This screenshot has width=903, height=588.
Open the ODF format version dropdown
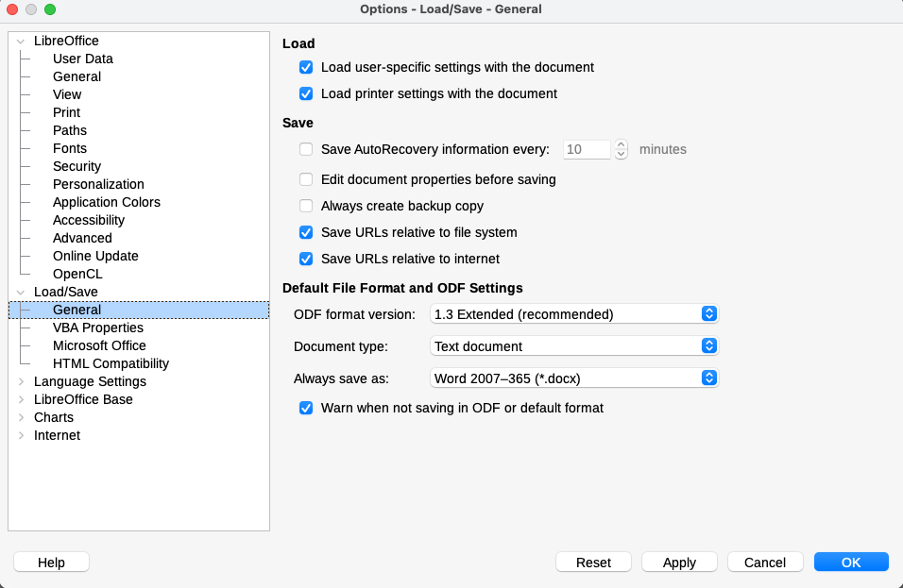point(574,314)
